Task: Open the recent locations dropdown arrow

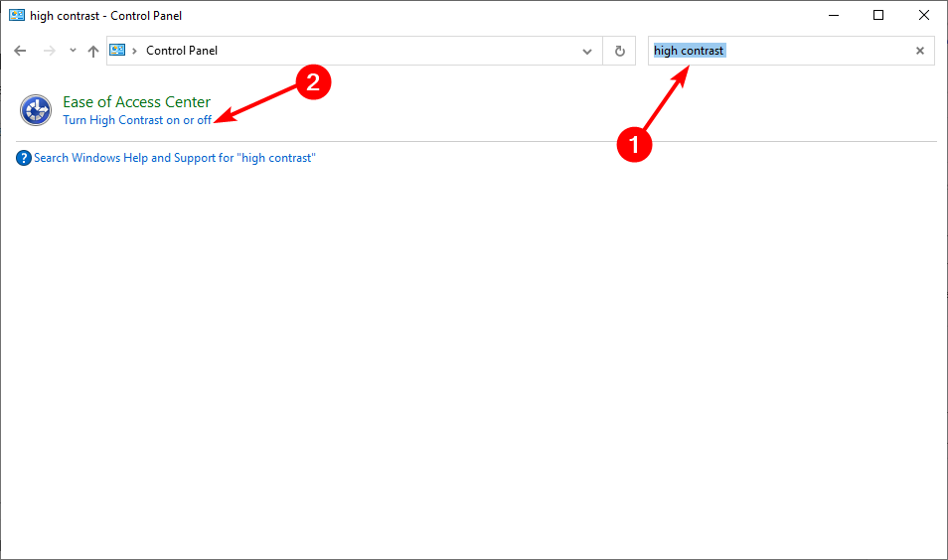Action: 73,51
